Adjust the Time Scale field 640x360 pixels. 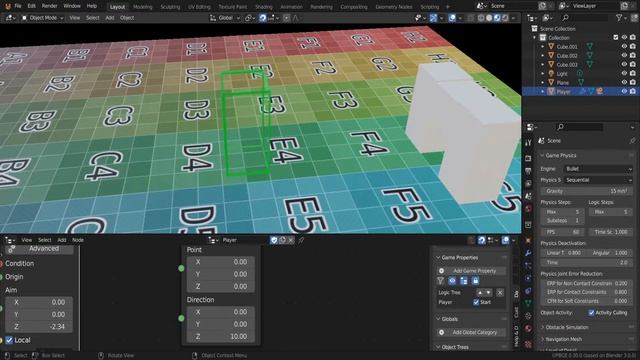(x=611, y=232)
